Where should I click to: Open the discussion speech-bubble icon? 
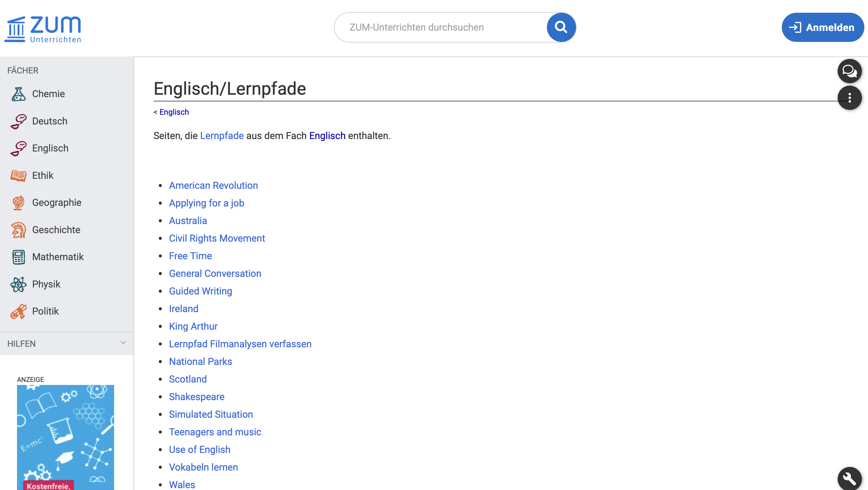[849, 71]
